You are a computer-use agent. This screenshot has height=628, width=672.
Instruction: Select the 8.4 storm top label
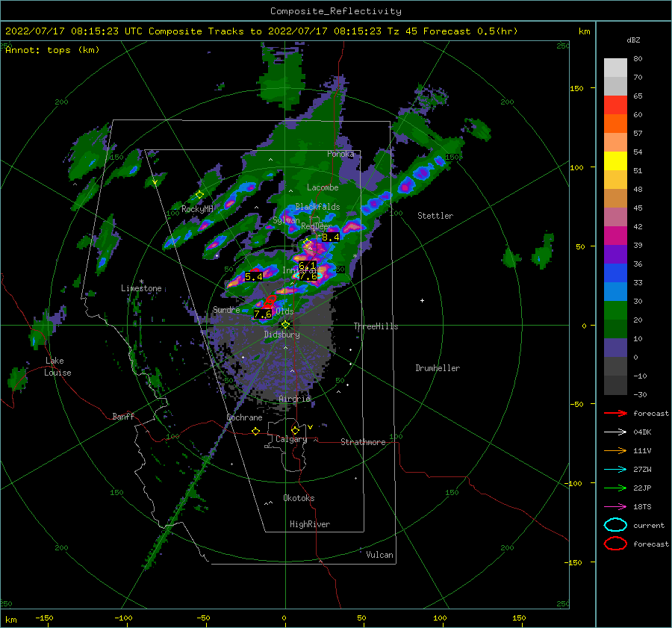pyautogui.click(x=331, y=237)
